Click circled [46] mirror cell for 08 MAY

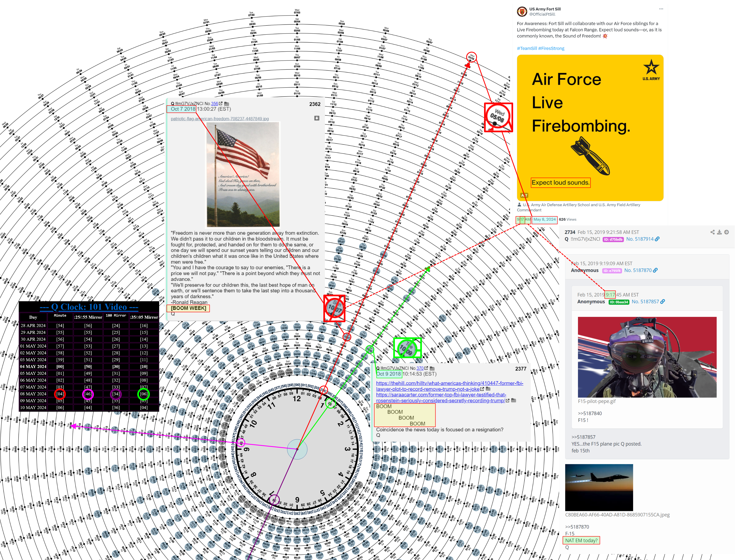pyautogui.click(x=88, y=394)
